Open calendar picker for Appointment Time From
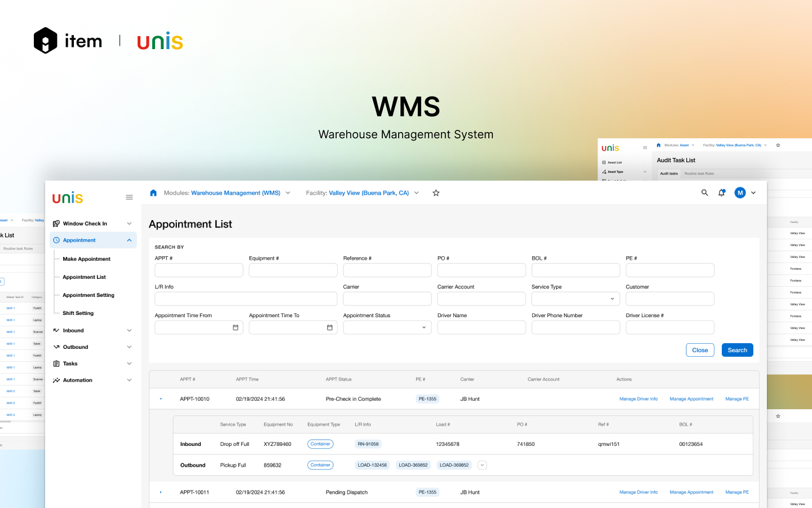The height and width of the screenshot is (508, 812). pos(236,327)
